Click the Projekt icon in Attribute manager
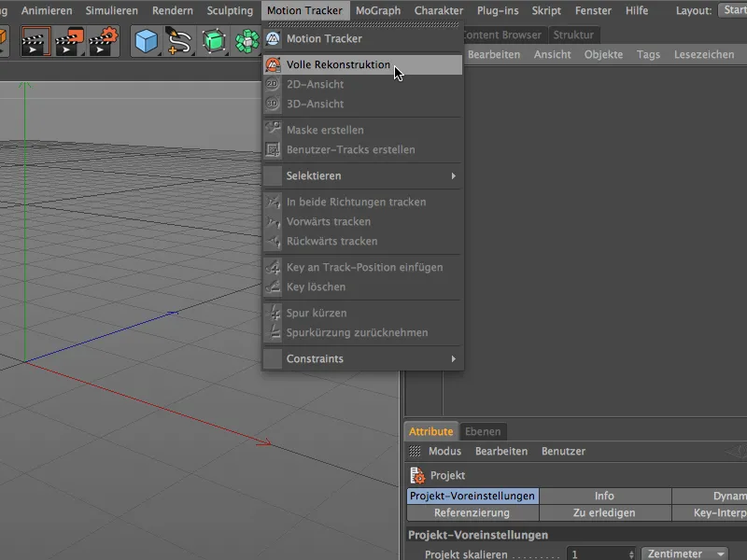The image size is (747, 560). tap(417, 475)
